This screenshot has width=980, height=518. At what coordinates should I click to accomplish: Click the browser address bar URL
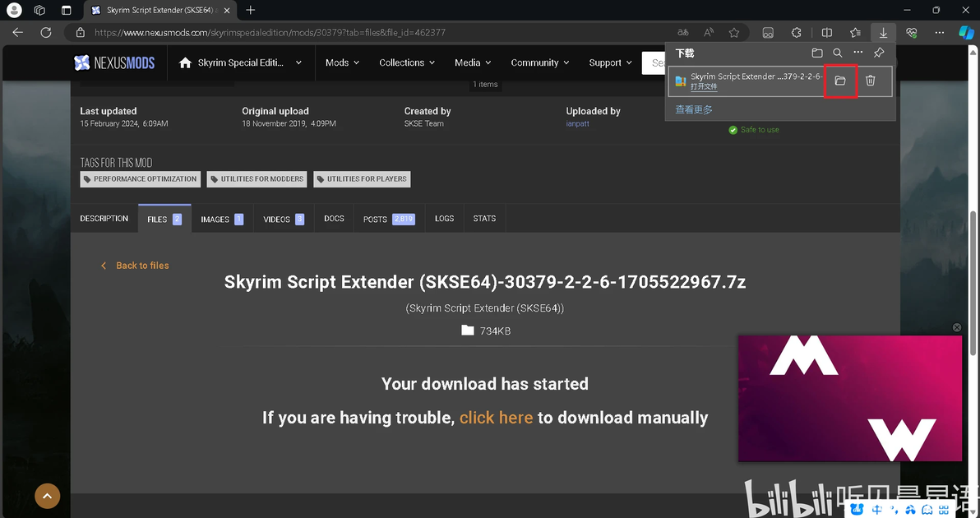click(x=270, y=33)
